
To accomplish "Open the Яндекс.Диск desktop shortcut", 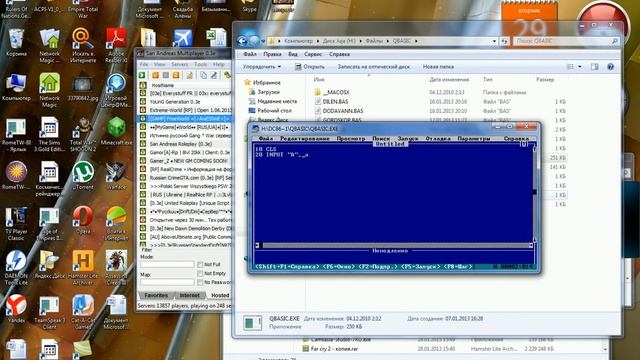I will coord(49,264).
